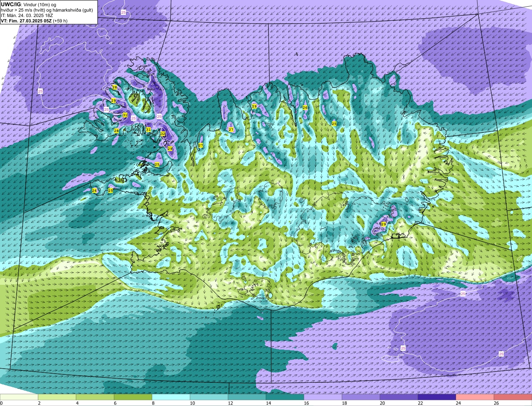
Task: Choose the 22–24 m/s dark indigo legend swatch
Action: [437, 397]
